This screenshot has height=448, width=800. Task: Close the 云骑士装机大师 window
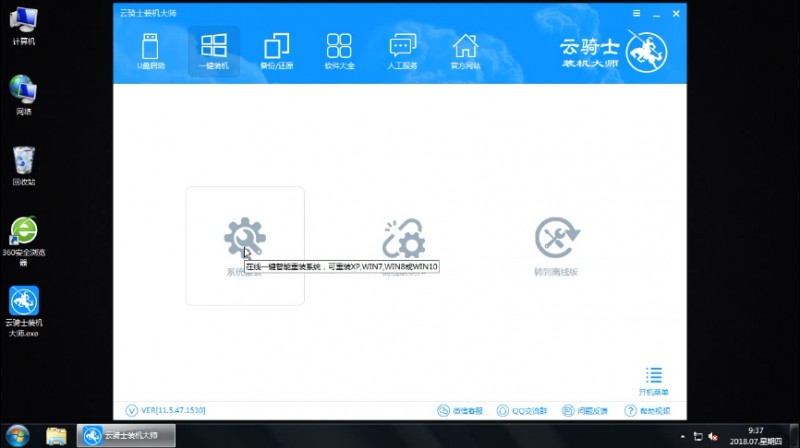(x=676, y=14)
